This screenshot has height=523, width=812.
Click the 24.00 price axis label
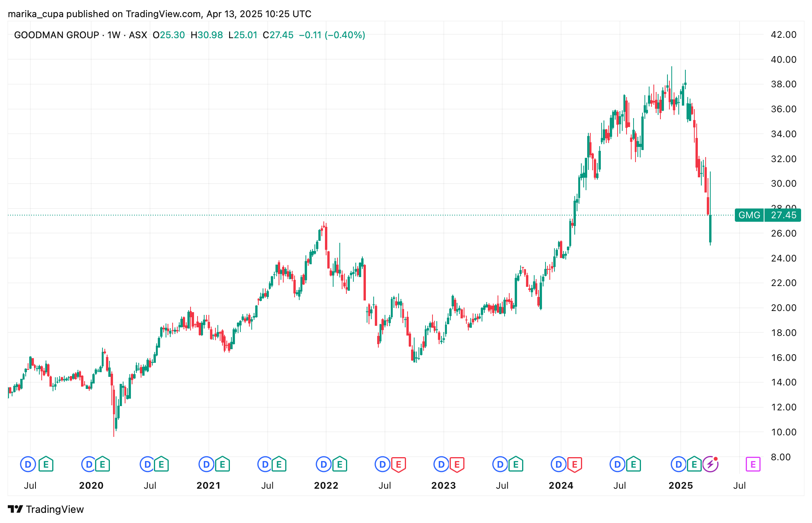pyautogui.click(x=784, y=258)
